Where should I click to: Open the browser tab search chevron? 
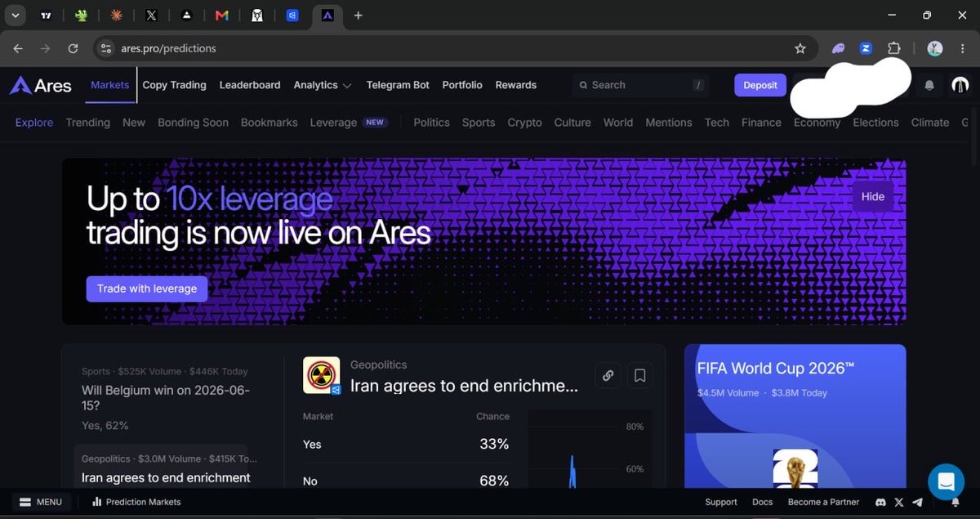(x=15, y=16)
